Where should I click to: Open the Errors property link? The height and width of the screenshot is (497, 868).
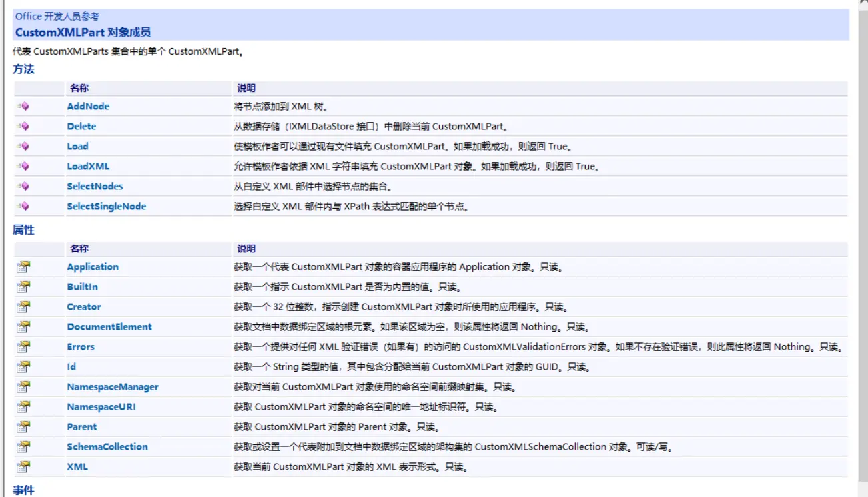81,347
